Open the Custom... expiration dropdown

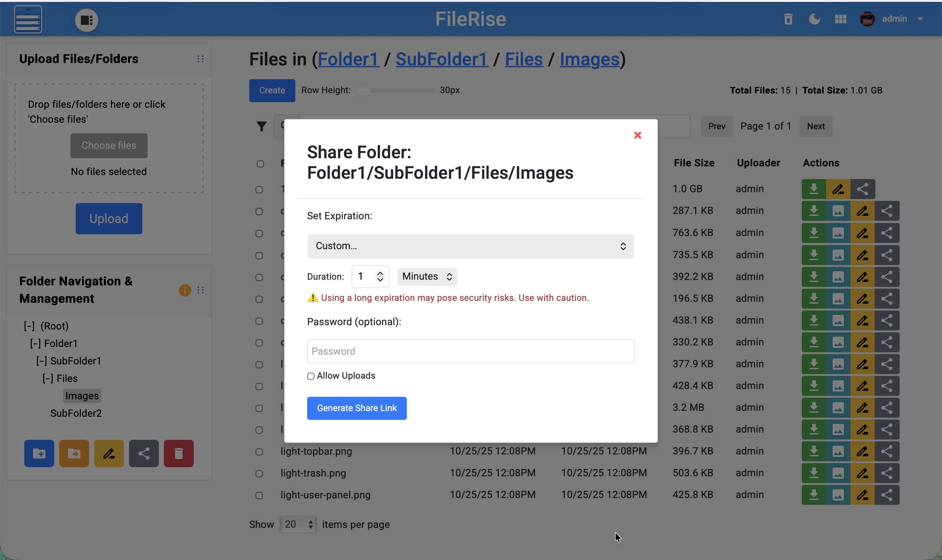(x=470, y=246)
